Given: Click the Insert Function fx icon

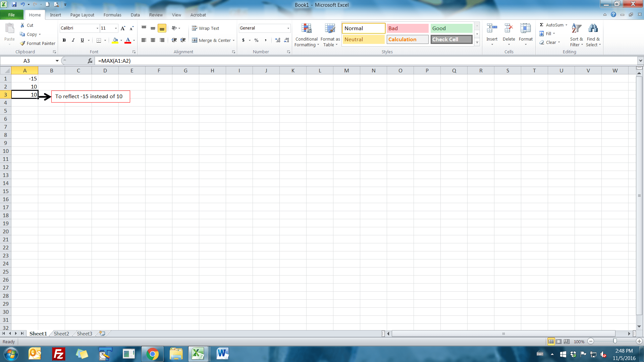Looking at the screenshot, I should pyautogui.click(x=90, y=61).
